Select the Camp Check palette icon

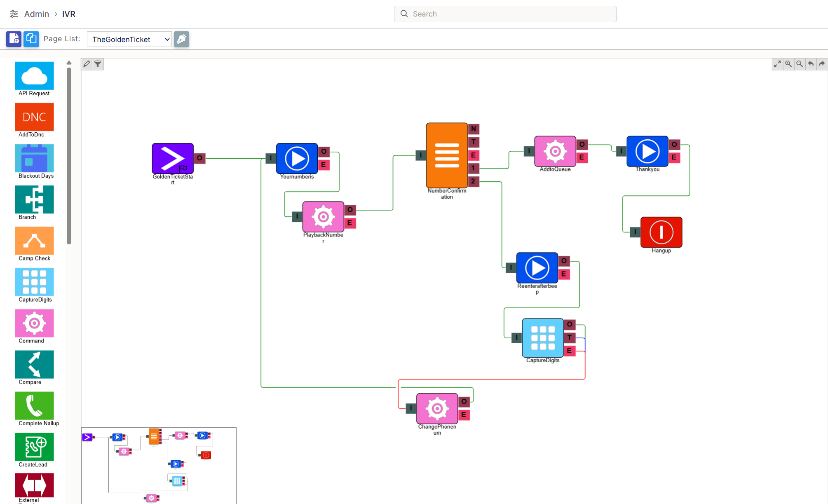(34, 241)
